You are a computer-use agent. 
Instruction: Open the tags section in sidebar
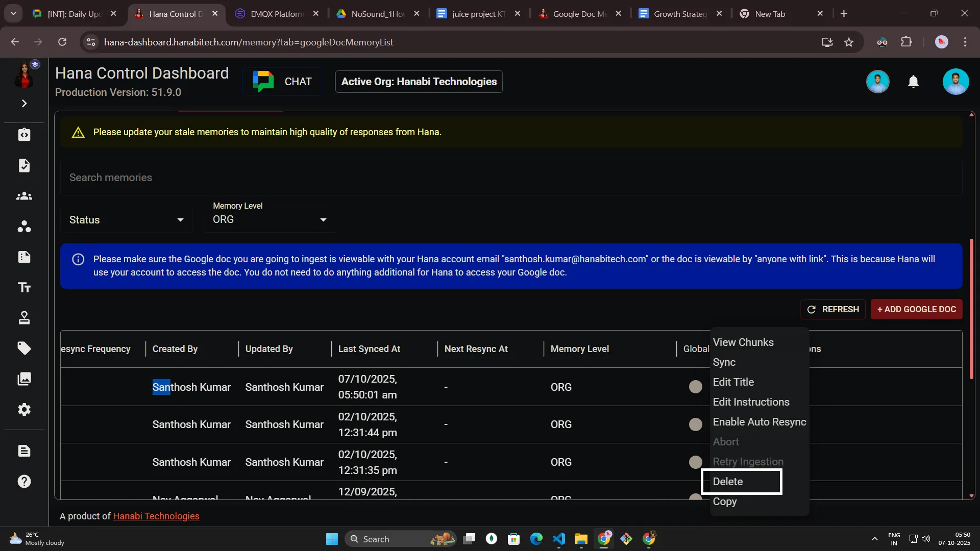24,348
